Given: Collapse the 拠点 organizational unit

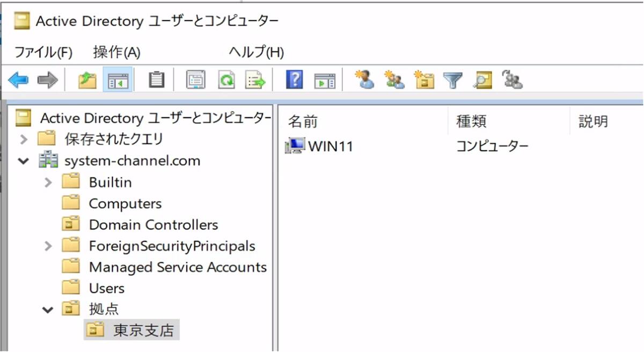Looking at the screenshot, I should tap(48, 310).
